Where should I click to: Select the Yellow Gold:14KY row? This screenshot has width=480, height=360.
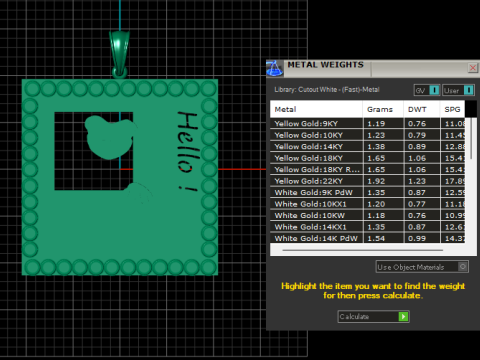click(367, 146)
